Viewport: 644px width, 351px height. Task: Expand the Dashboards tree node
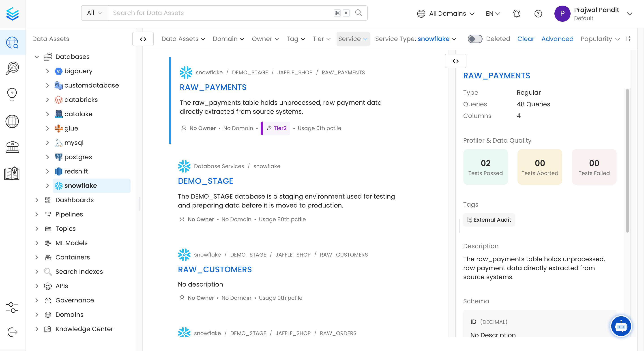click(x=37, y=200)
